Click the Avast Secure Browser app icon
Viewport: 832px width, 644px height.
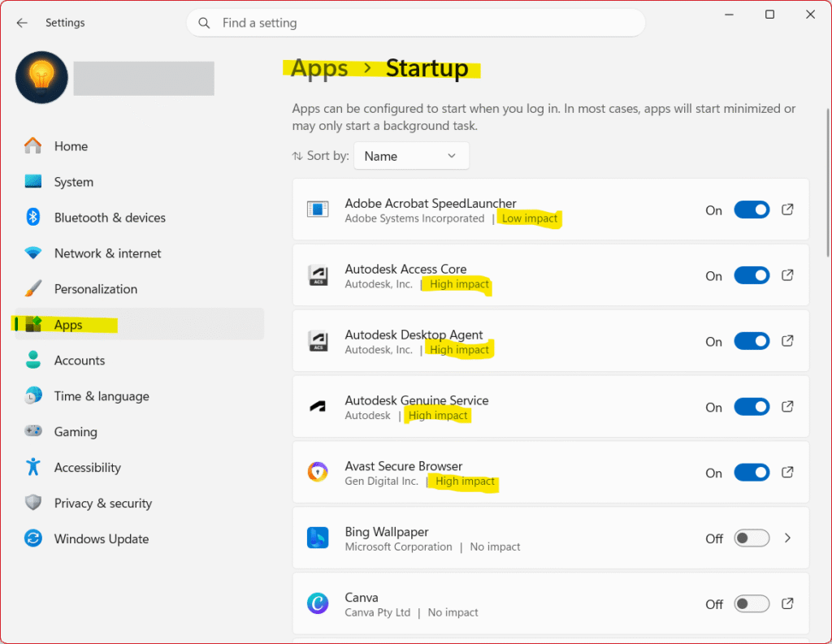(x=318, y=472)
